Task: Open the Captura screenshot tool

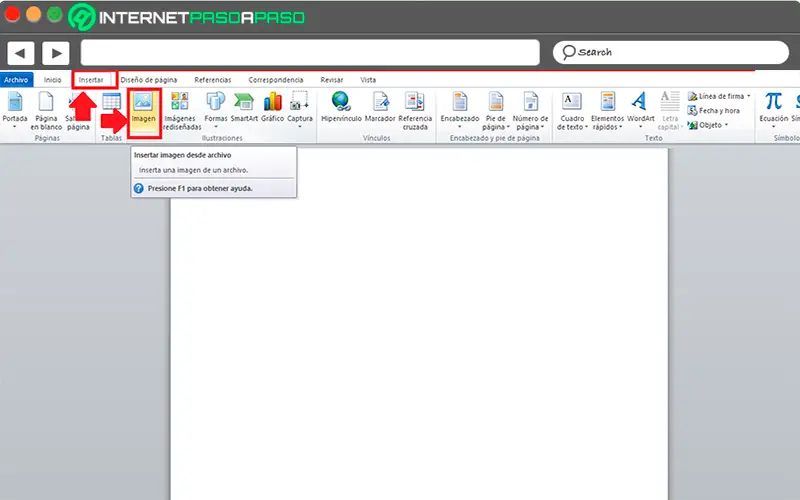Action: [x=299, y=110]
